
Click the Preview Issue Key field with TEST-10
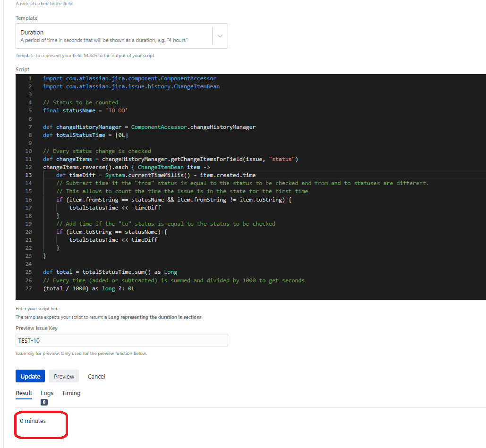coord(121,340)
